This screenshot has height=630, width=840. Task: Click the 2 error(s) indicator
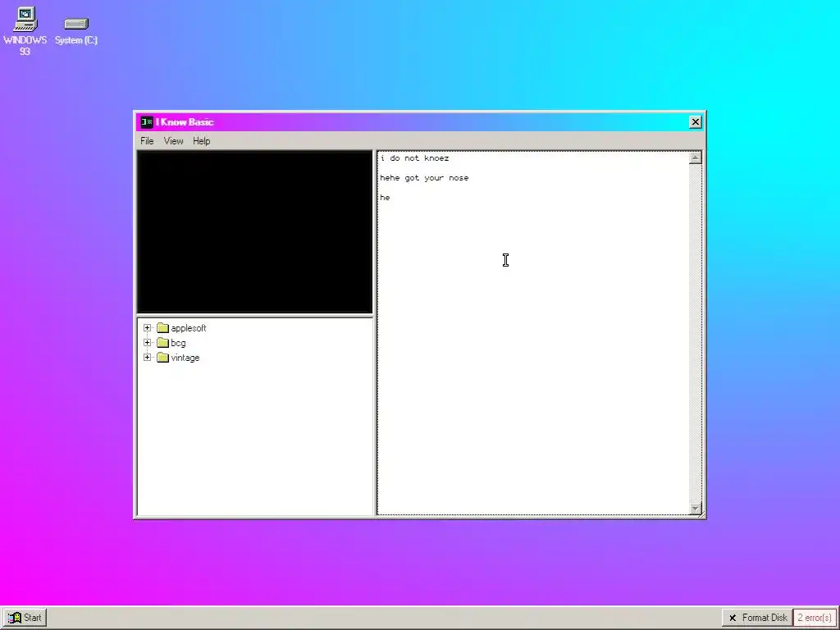coord(815,618)
